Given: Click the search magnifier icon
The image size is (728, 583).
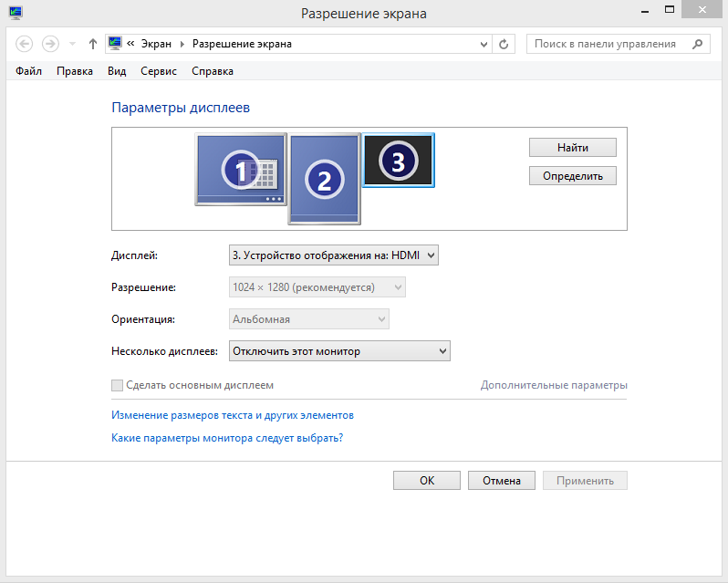Looking at the screenshot, I should (697, 44).
